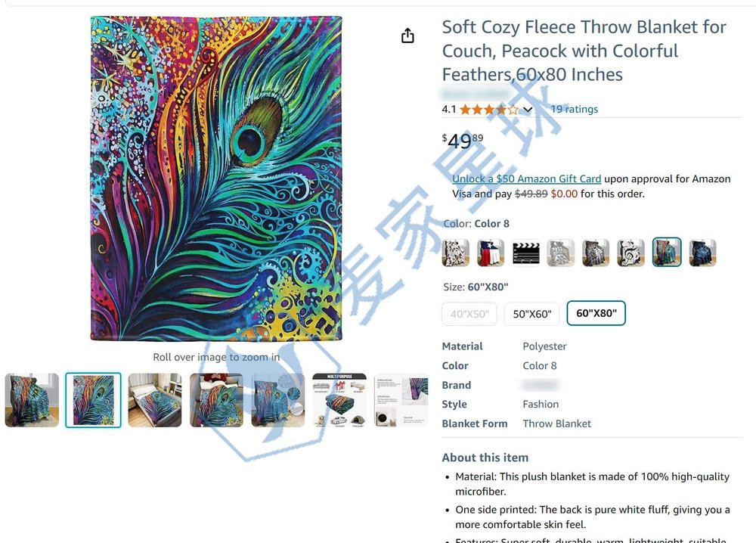Viewport: 756px width, 543px height.
Task: Click the main peacock feather product image
Action: point(216,178)
